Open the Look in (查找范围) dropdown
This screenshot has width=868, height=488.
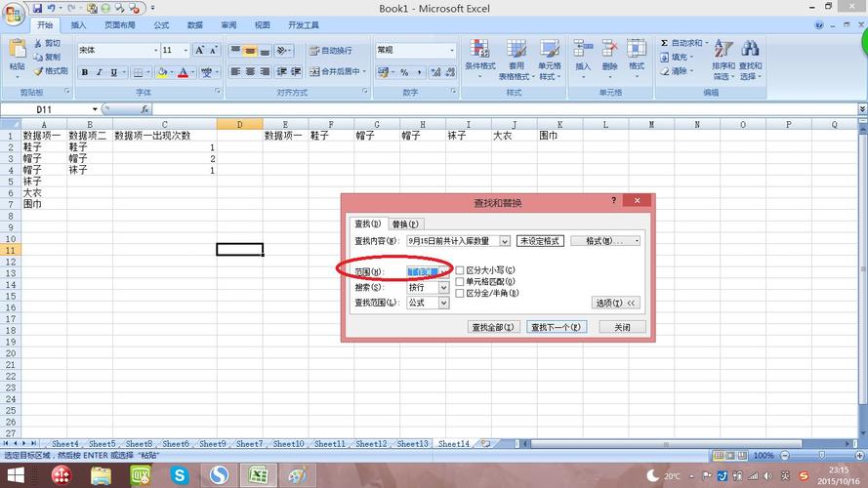443,303
